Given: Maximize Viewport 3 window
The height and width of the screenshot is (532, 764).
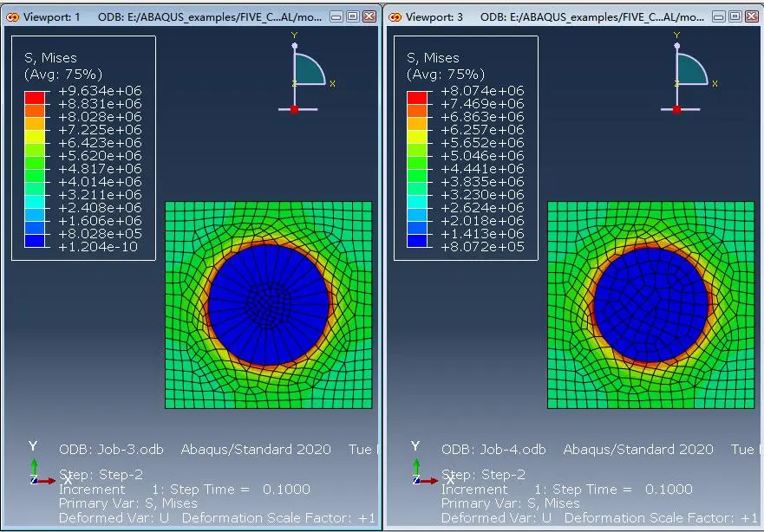Looking at the screenshot, I should 735,17.
